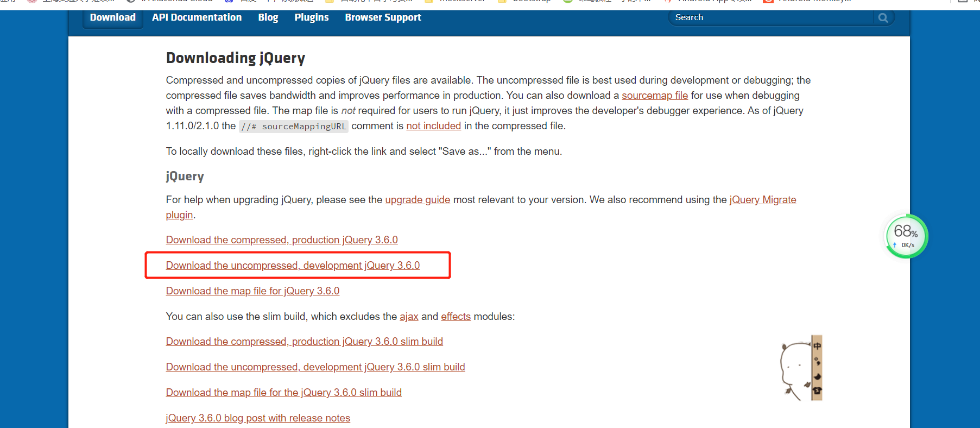Open the sourcemap file link
This screenshot has height=428, width=980.
654,96
